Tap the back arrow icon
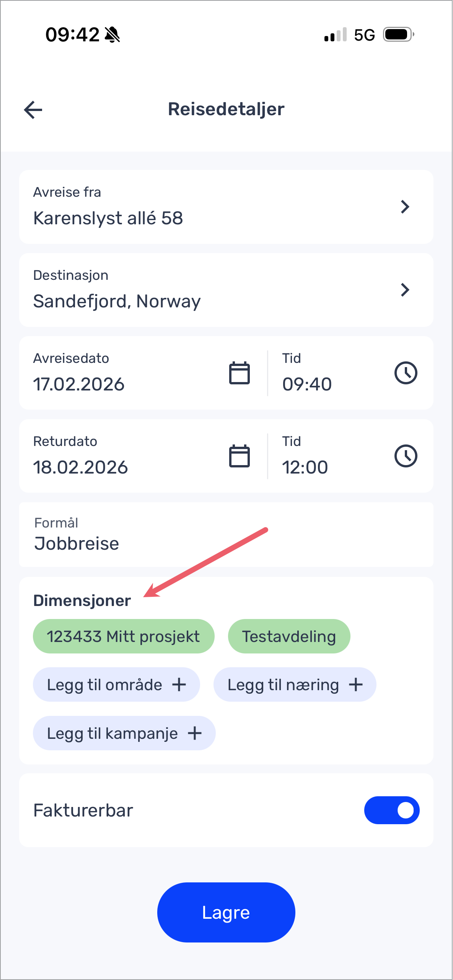This screenshot has width=453, height=980. tap(33, 110)
